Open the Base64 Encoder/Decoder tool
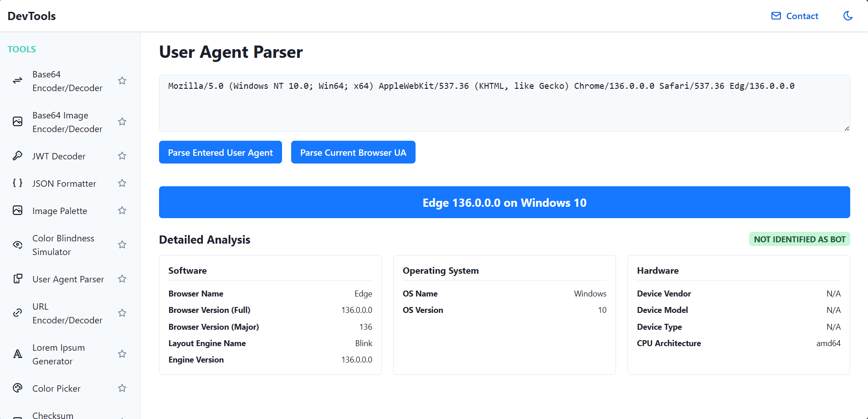Image resolution: width=868 pixels, height=419 pixels. [67, 81]
